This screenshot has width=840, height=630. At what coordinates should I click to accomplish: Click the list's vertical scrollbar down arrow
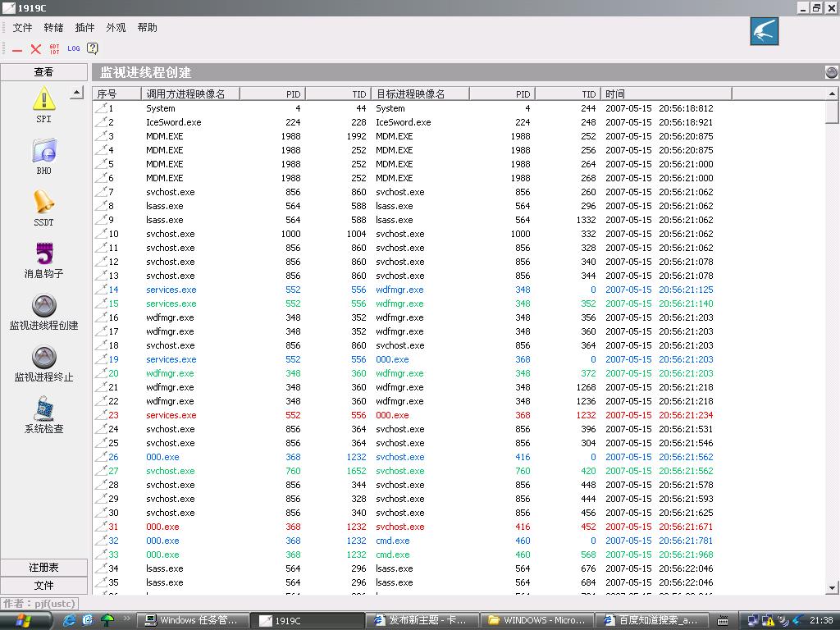point(832,587)
